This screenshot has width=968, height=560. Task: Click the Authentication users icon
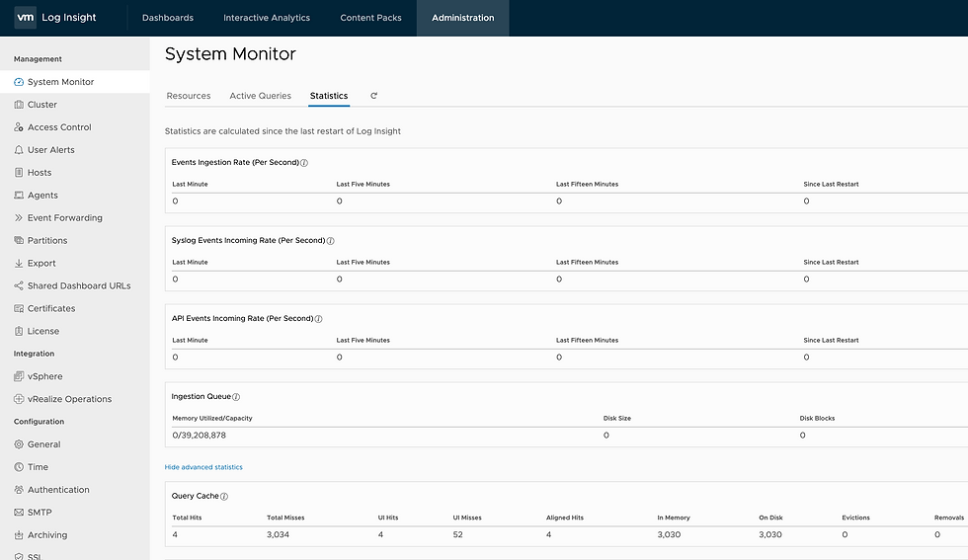click(19, 490)
